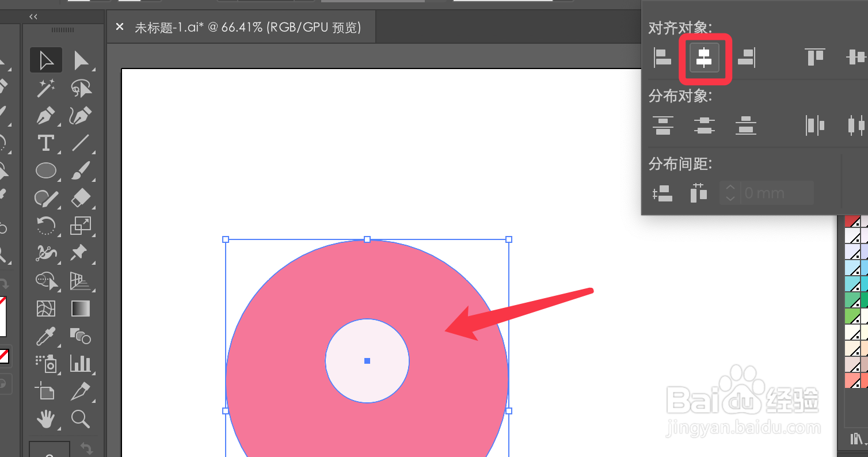Click the highlighted horizontal align center button
This screenshot has height=457, width=868.
705,58
